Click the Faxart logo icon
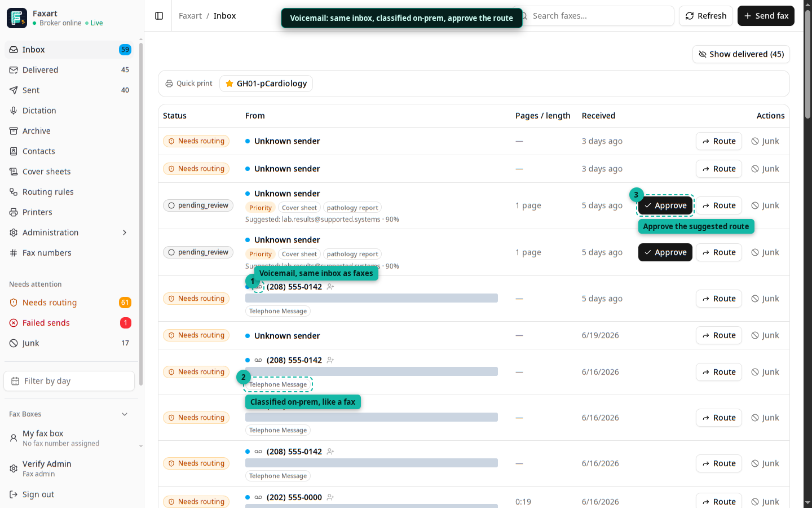 [x=17, y=18]
